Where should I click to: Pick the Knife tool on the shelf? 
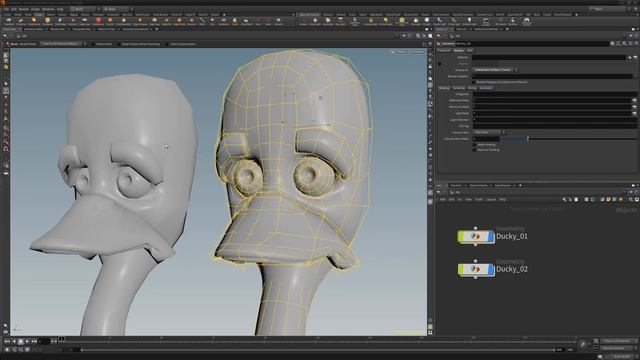[x=202, y=20]
